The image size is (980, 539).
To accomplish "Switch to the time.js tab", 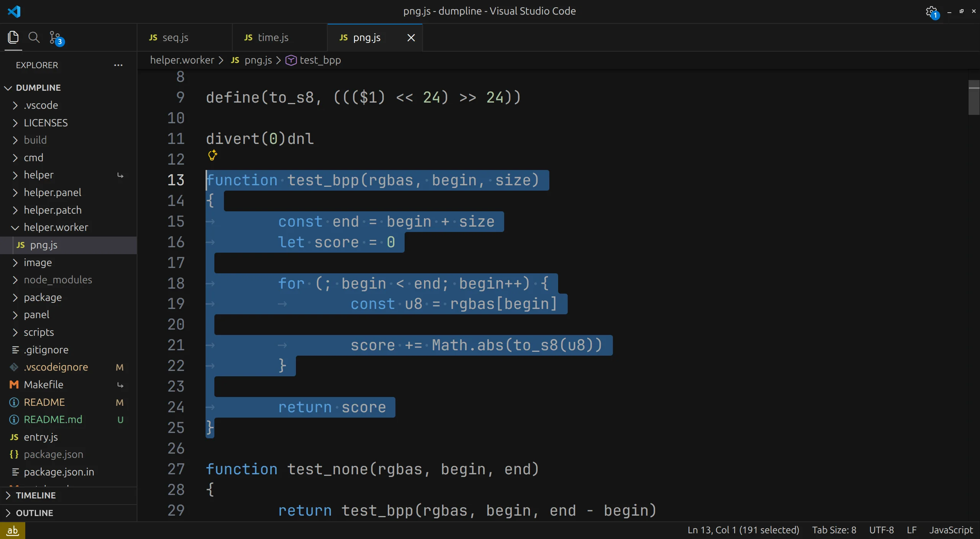I will click(273, 38).
